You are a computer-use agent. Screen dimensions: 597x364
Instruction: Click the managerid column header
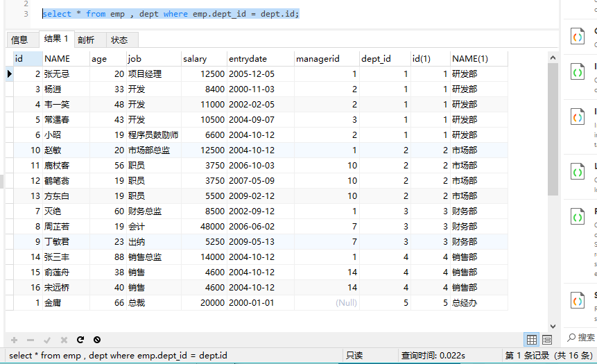click(327, 59)
